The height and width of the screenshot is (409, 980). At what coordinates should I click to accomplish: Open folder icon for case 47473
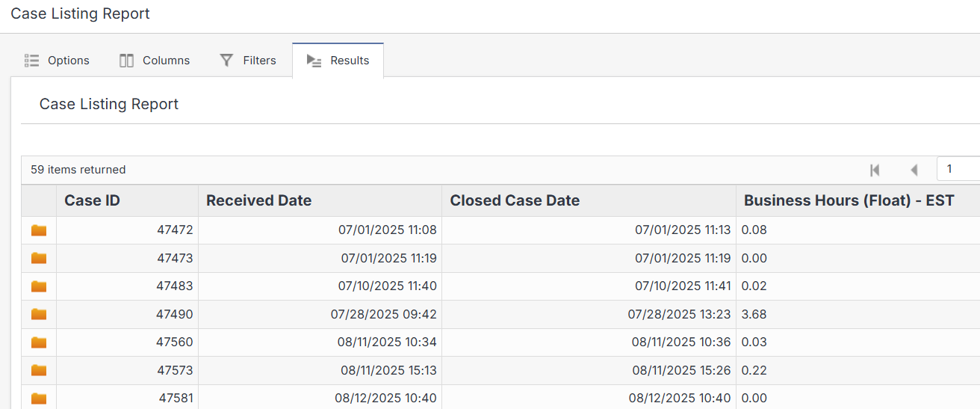click(39, 258)
